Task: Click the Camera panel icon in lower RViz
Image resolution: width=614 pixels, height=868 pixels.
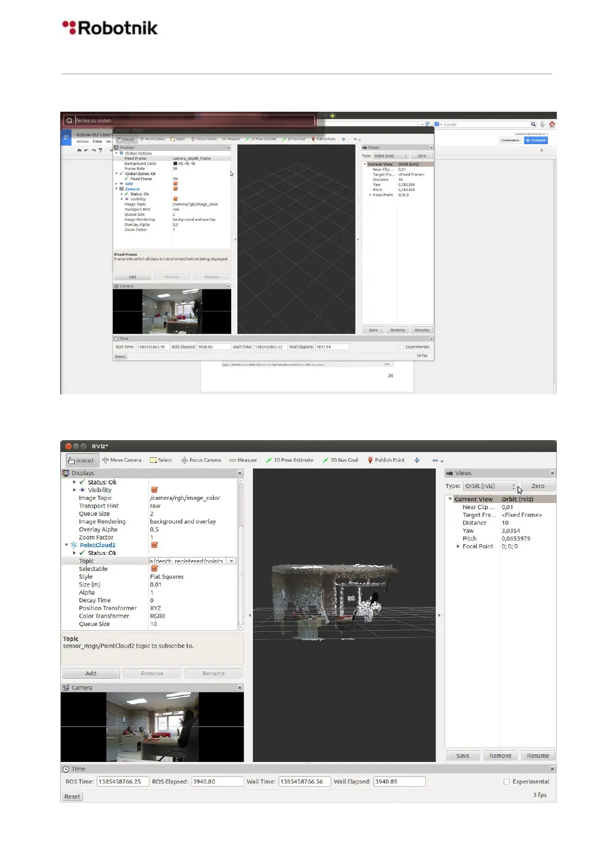Action: pyautogui.click(x=66, y=688)
